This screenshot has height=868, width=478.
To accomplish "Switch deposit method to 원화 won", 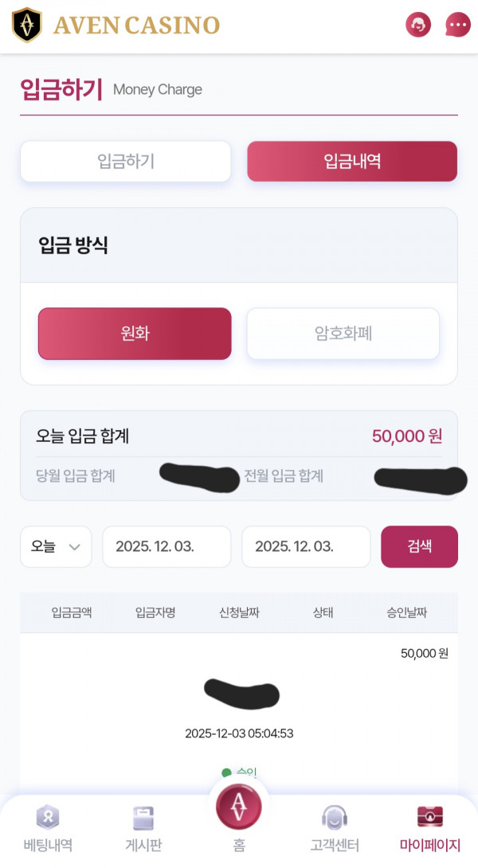I will [x=134, y=334].
